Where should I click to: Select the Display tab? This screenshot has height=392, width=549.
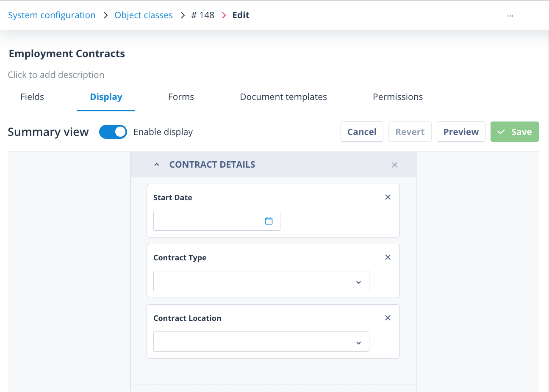click(106, 97)
